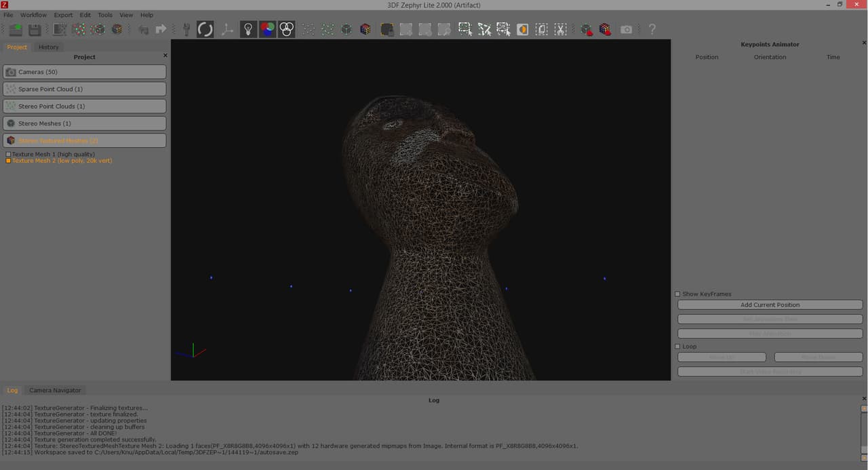Select Texture Mesh 2 (low poly) entry

(62, 161)
